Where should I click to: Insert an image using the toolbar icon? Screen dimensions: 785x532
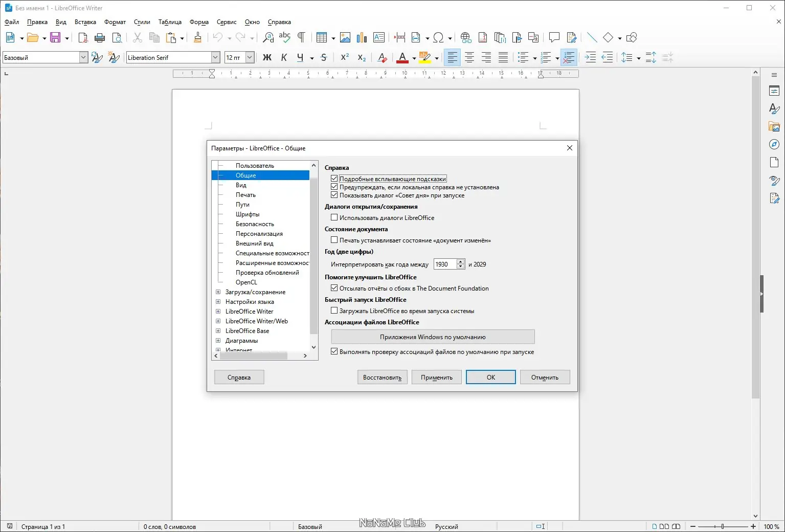coord(345,37)
